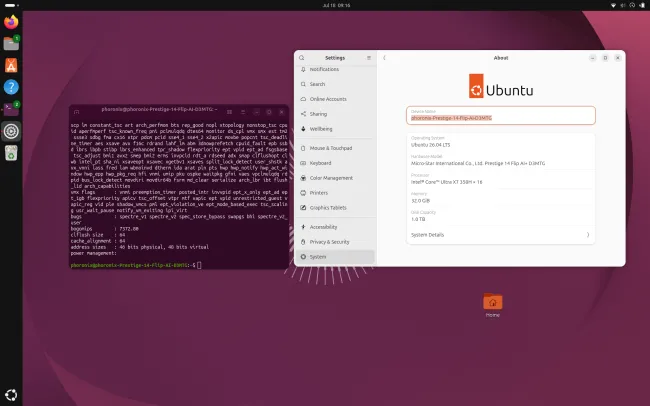This screenshot has height=406, width=650.
Task: Open Online Accounts settings
Action: [335, 99]
